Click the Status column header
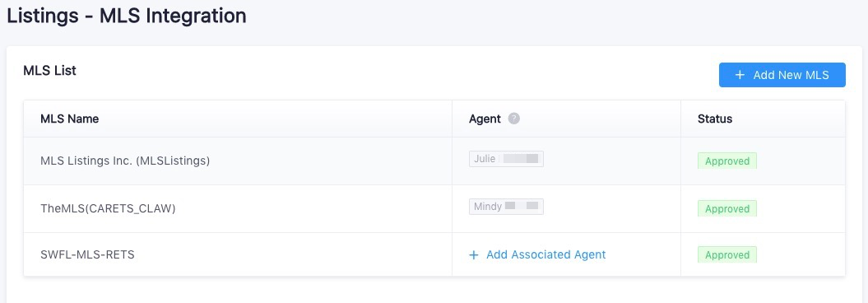Viewport: 868px width, 303px height. click(x=715, y=119)
